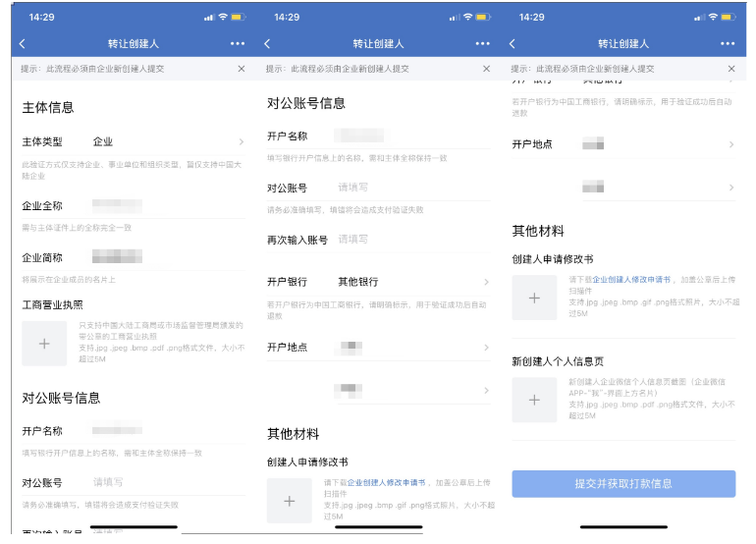The image size is (756, 544).
Task: Tap 新创建人个人信息页 upload plus box
Action: [x=534, y=400]
